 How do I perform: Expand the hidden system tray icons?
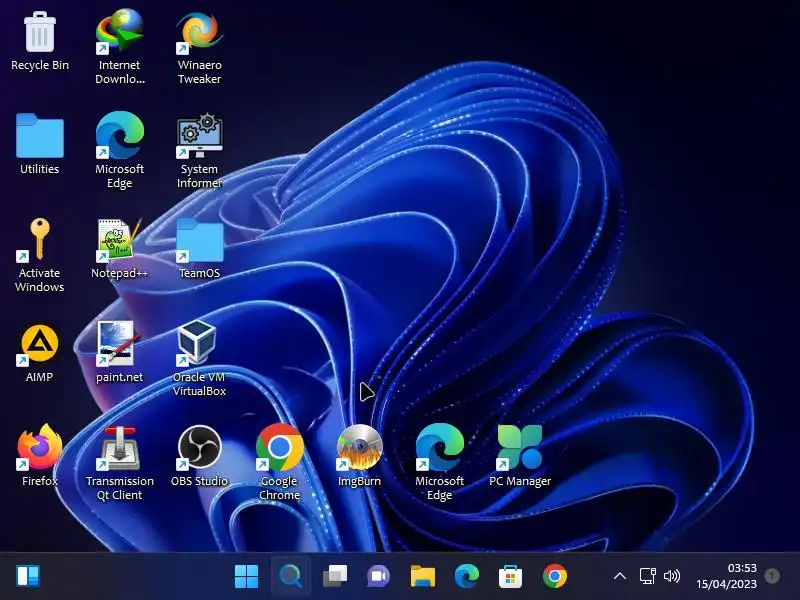620,577
